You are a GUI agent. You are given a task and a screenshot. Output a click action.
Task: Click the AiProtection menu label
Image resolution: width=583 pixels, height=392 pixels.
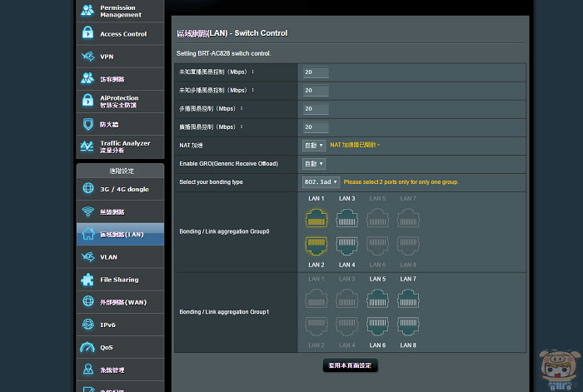tap(119, 102)
